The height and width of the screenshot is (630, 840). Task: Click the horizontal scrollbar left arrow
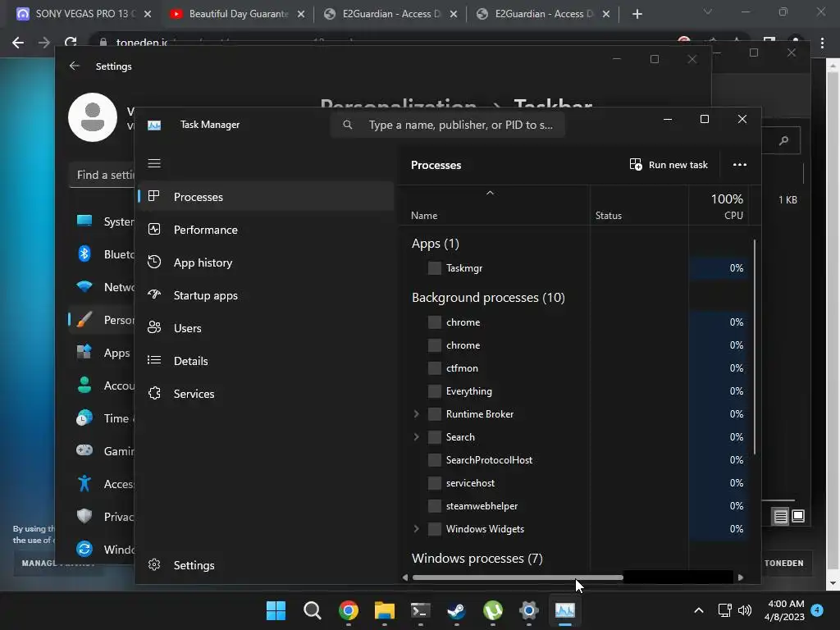(405, 577)
